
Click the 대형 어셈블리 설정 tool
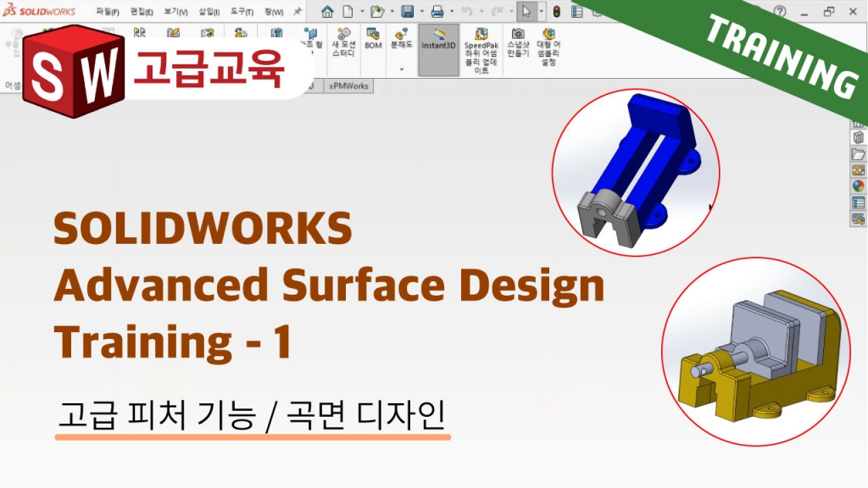click(x=548, y=47)
